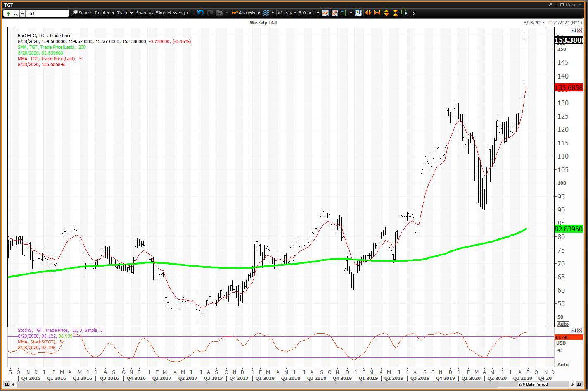This screenshot has height=391, width=588.
Task: Click the Search magnifier button
Action: click(82, 13)
